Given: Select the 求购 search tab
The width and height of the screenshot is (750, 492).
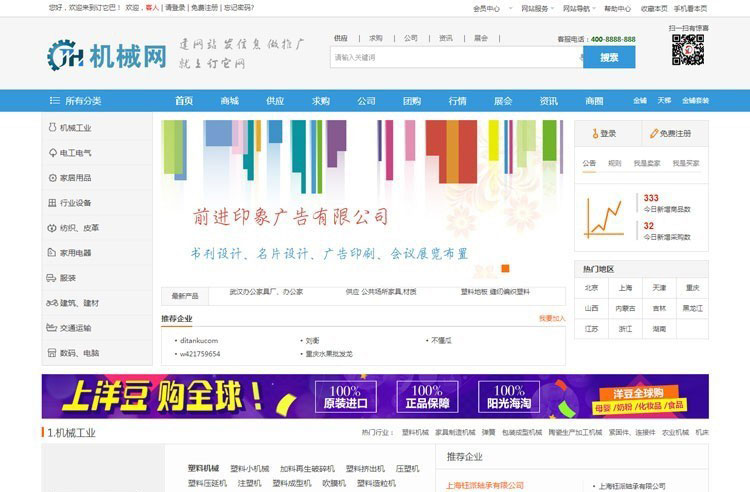Looking at the screenshot, I should 375,38.
